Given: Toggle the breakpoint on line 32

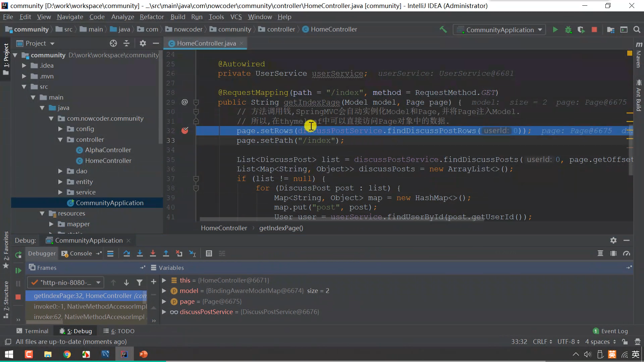Looking at the screenshot, I should (185, 131).
